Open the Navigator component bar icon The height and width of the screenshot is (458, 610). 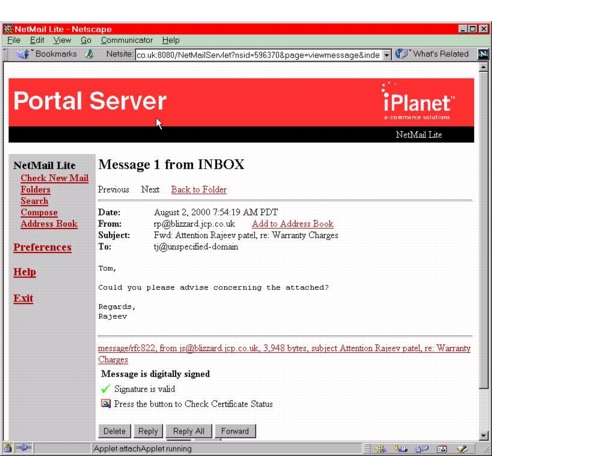click(380, 449)
